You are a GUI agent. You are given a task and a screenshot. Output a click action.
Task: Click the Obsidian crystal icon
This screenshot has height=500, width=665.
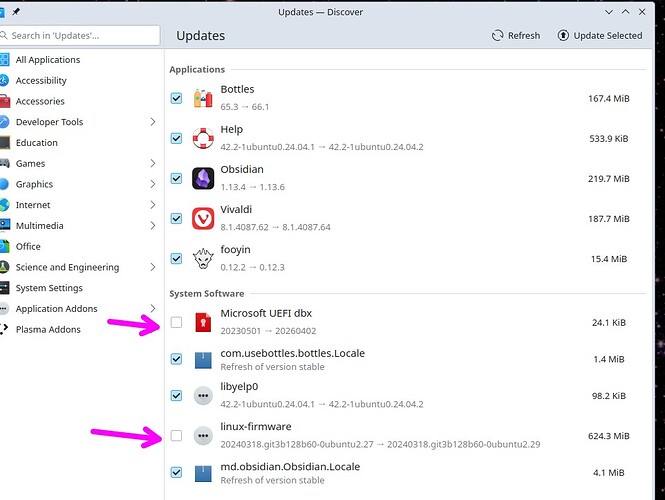pos(203,179)
